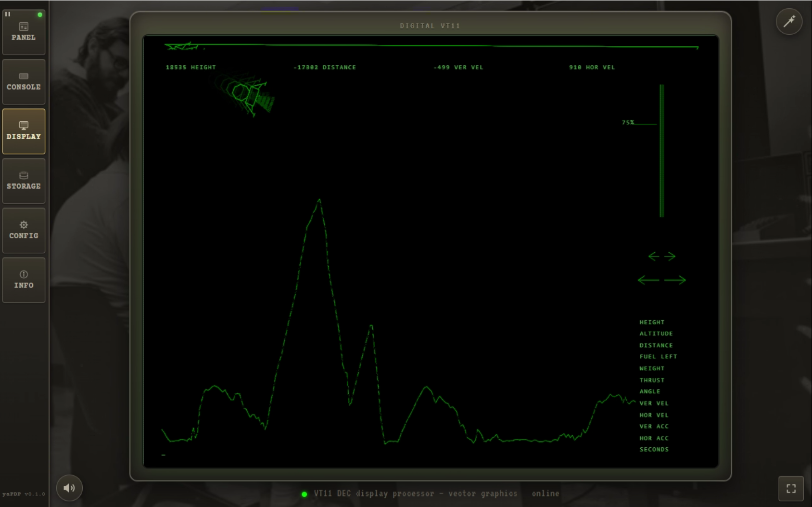The height and width of the screenshot is (507, 812).
Task: Toggle sound with the speaker icon
Action: pos(69,488)
